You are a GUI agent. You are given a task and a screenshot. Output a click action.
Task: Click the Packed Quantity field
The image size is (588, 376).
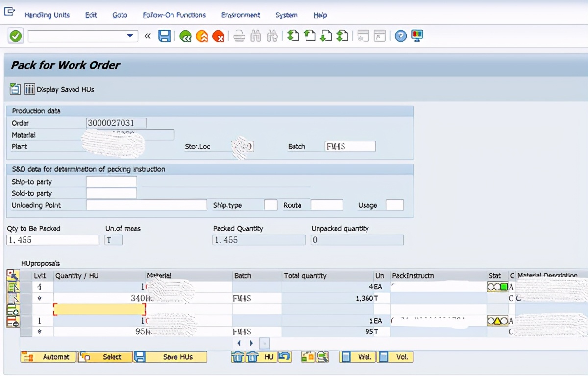259,240
